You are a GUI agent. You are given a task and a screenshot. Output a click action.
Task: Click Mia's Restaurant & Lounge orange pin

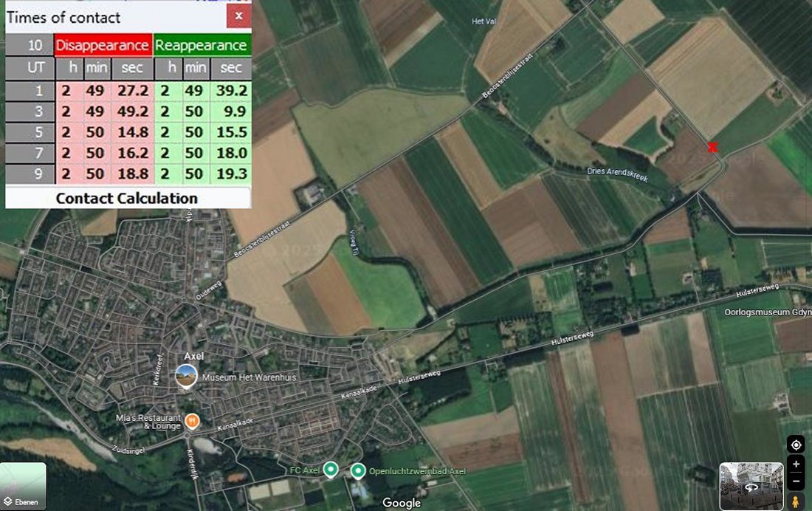click(192, 421)
